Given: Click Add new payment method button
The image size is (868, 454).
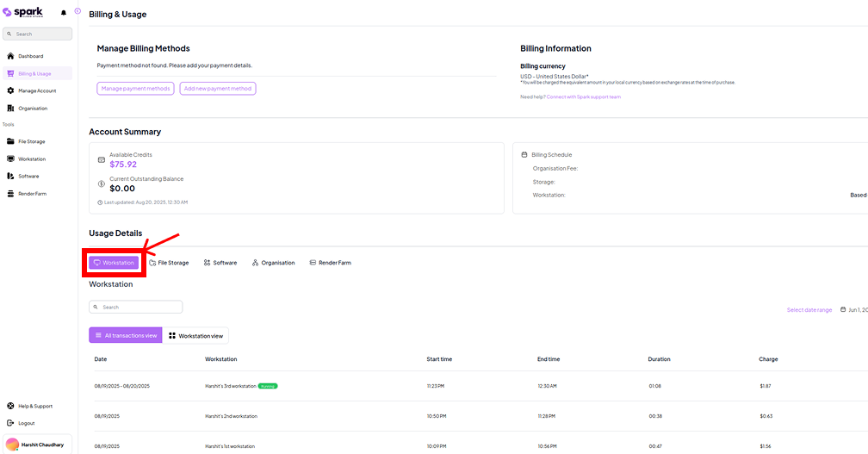Looking at the screenshot, I should pyautogui.click(x=218, y=89).
